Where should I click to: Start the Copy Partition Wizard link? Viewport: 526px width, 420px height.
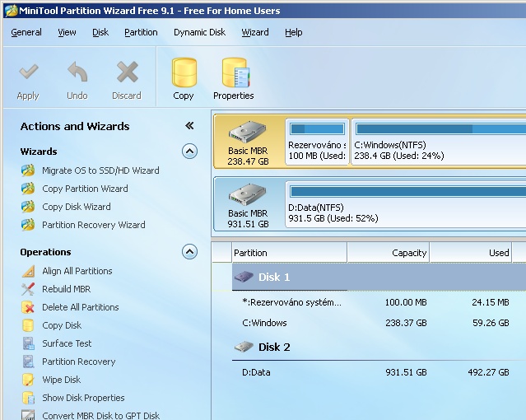pyautogui.click(x=85, y=189)
